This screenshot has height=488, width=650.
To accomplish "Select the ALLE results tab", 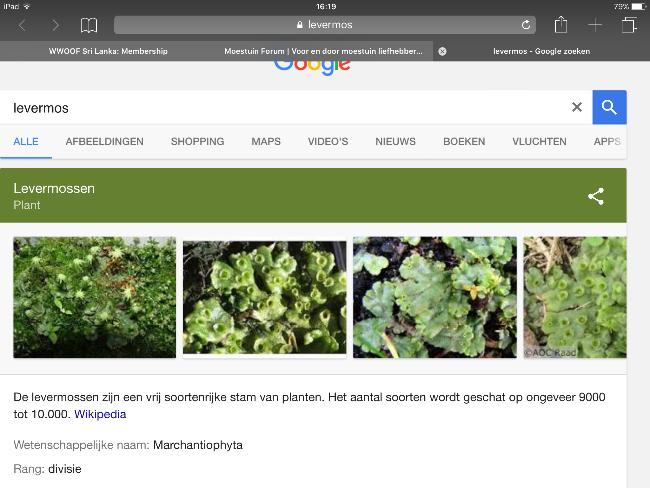I will (x=26, y=141).
